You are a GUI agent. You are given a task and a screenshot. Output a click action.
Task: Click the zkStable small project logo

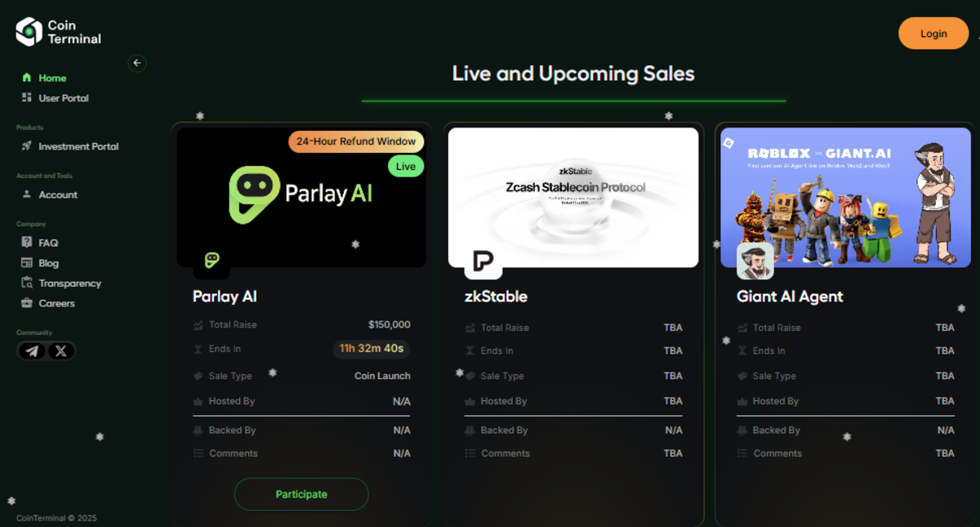(483, 261)
